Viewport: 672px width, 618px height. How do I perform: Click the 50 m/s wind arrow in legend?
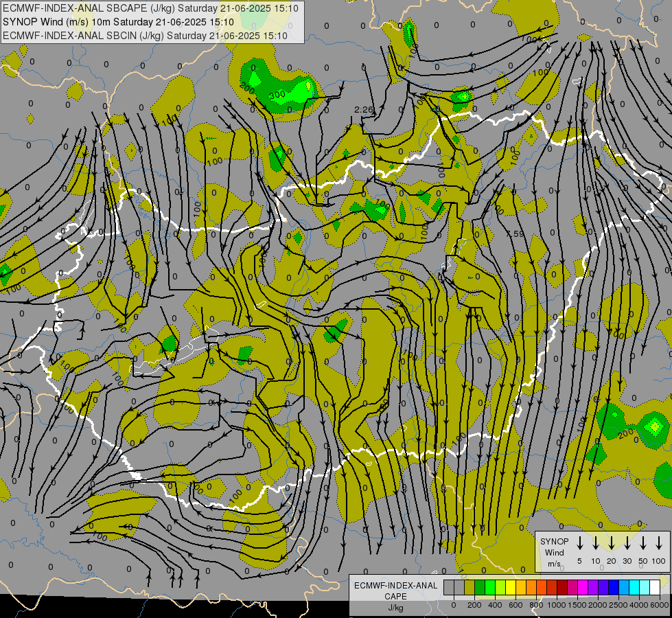(x=643, y=542)
